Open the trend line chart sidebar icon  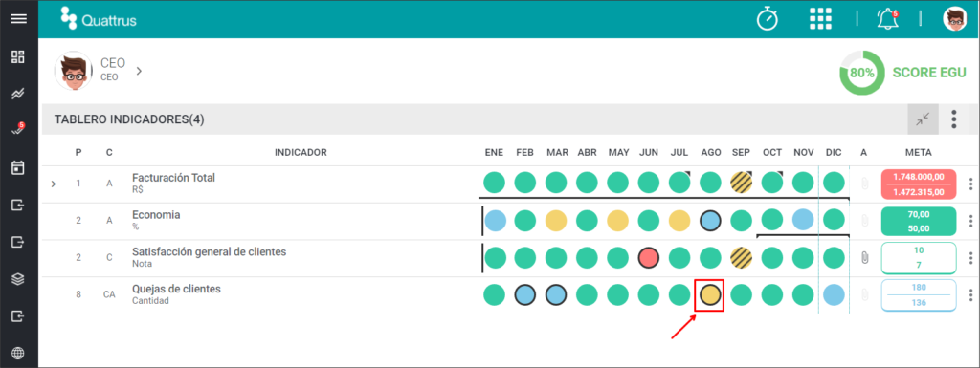tap(18, 95)
